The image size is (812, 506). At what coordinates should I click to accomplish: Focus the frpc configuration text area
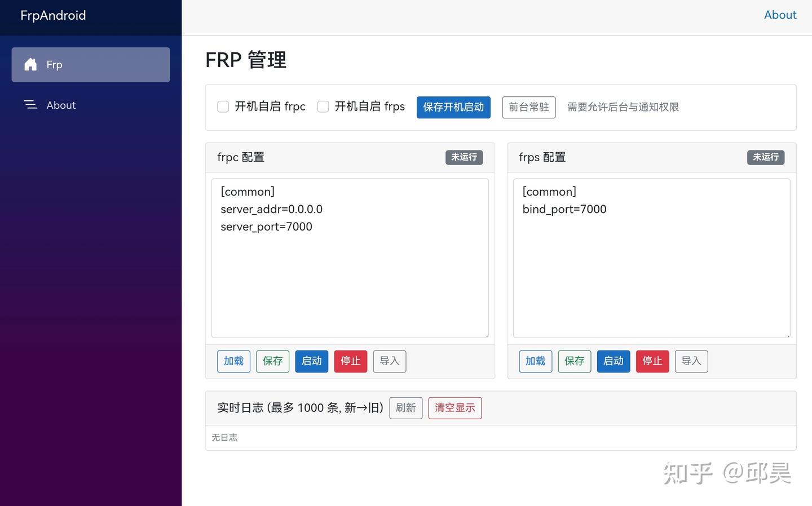pyautogui.click(x=350, y=258)
